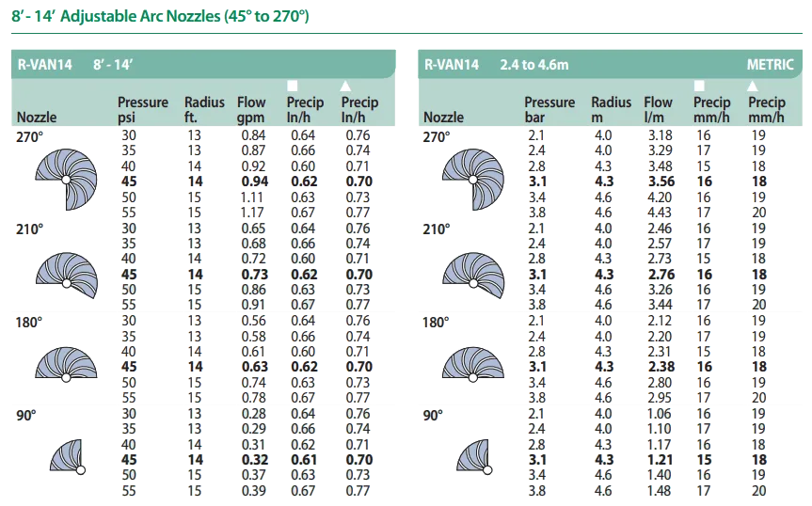Click the flow value 0.68
This screenshot has height=506, width=812.
pyautogui.click(x=253, y=244)
